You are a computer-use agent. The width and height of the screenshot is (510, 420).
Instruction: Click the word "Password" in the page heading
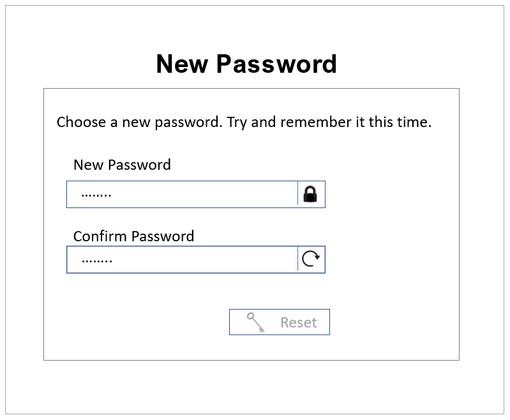276,64
